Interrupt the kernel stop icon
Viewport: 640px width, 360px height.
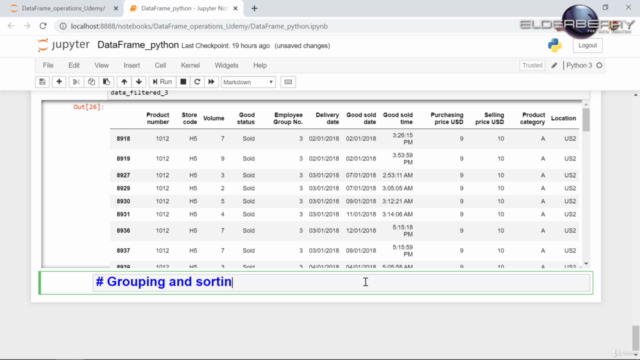(x=183, y=82)
